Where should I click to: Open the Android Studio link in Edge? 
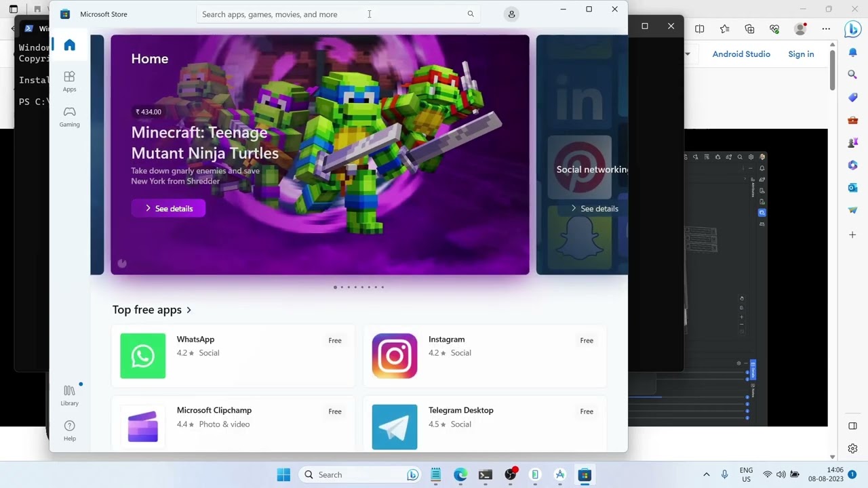click(x=741, y=54)
